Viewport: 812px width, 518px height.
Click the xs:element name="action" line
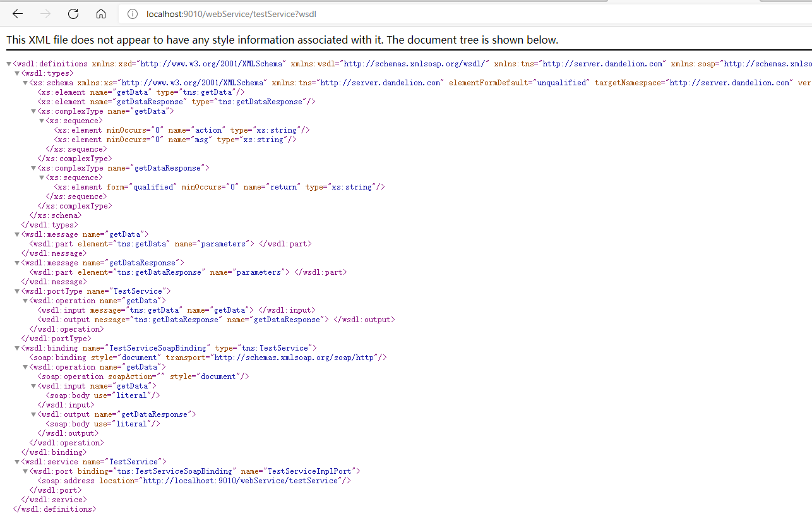(182, 130)
